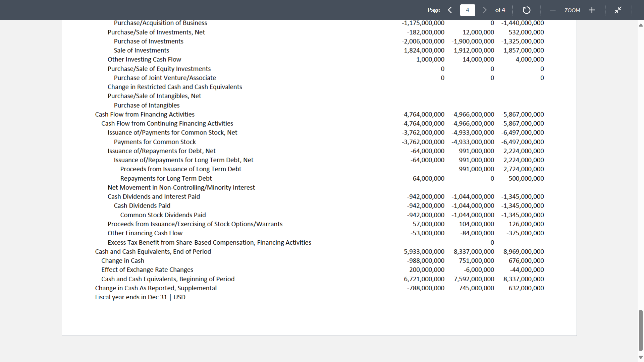The image size is (644, 362).
Task: Click value 57,000,000 in Stock Options row
Action: coord(428,224)
